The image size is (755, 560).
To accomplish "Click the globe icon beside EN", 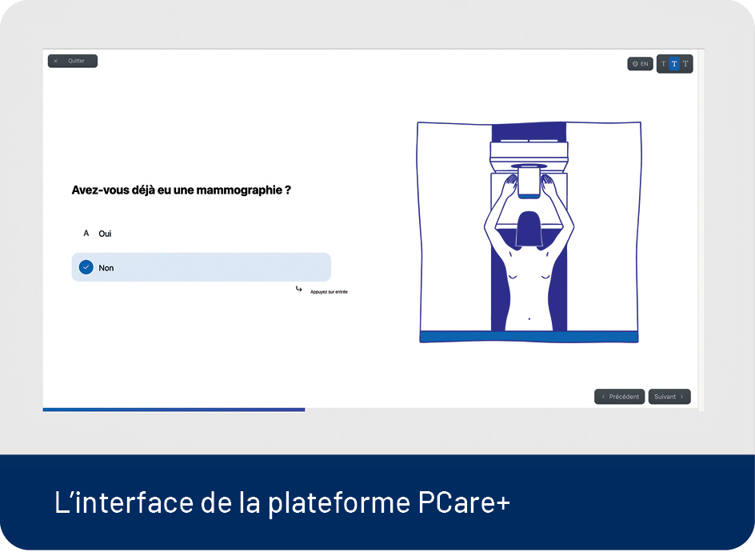I will [x=635, y=64].
